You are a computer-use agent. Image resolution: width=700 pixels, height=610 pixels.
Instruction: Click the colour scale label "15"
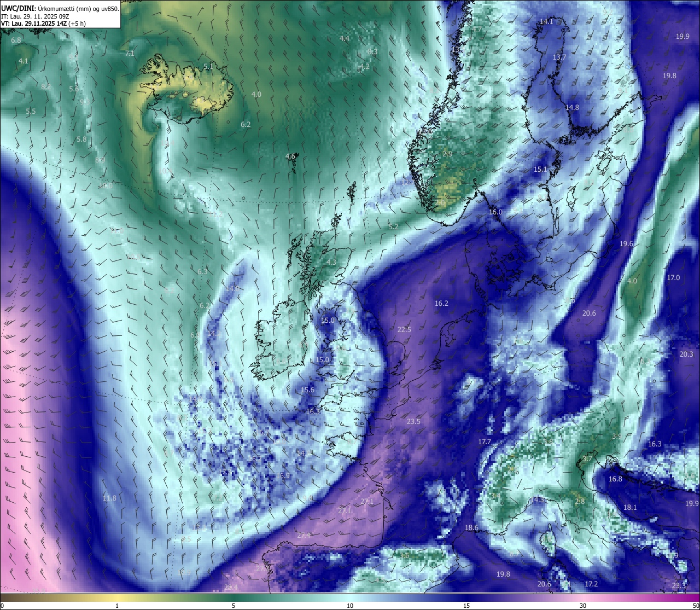coord(466,606)
